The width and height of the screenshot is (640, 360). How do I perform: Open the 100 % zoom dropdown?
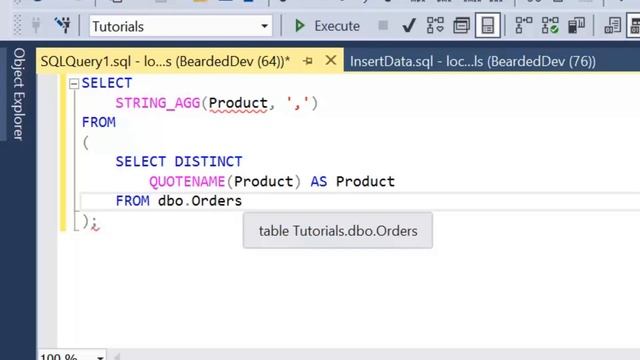(100, 357)
